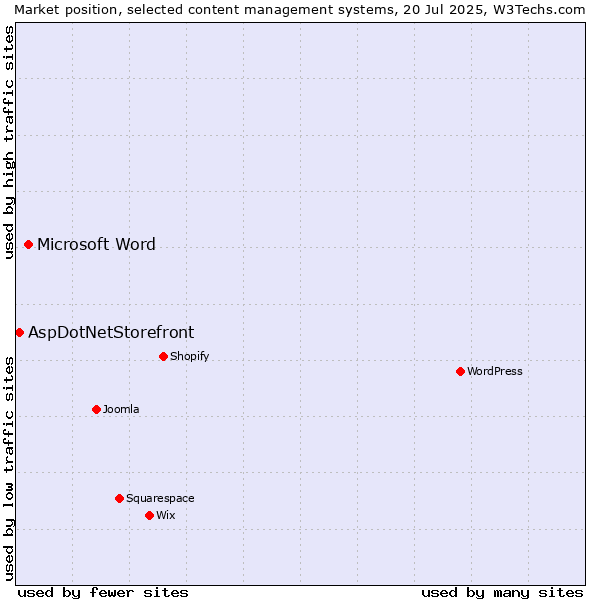Screen dimensions: 600x600
Task: Select the 'Squarespace' label text
Action: pos(160,499)
